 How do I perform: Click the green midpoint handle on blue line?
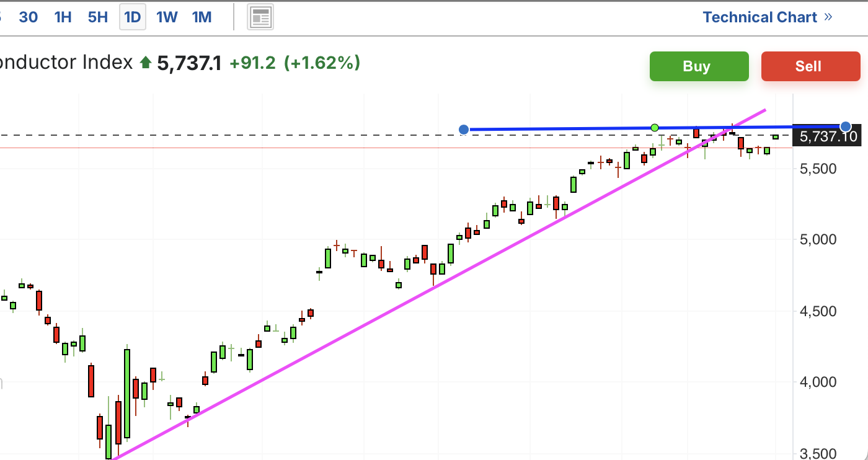point(655,128)
